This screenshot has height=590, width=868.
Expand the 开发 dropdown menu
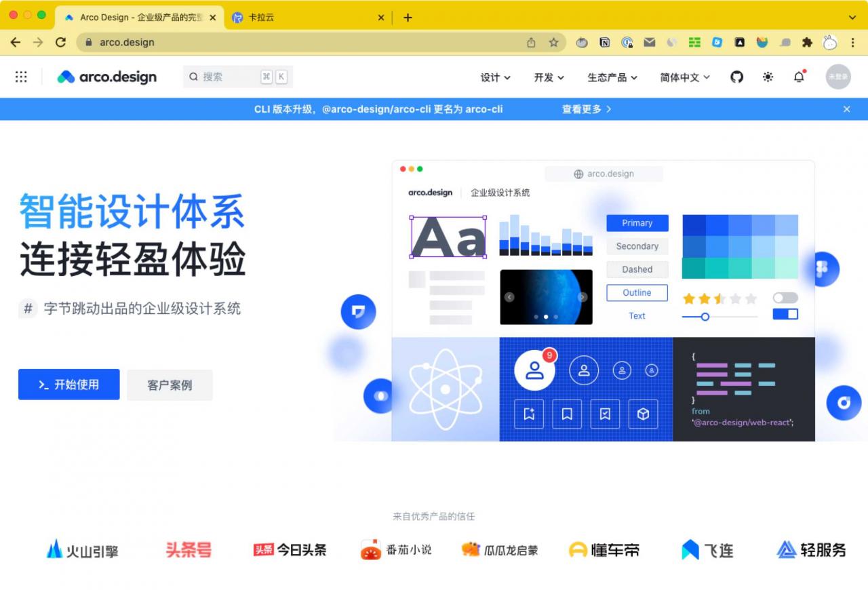549,77
